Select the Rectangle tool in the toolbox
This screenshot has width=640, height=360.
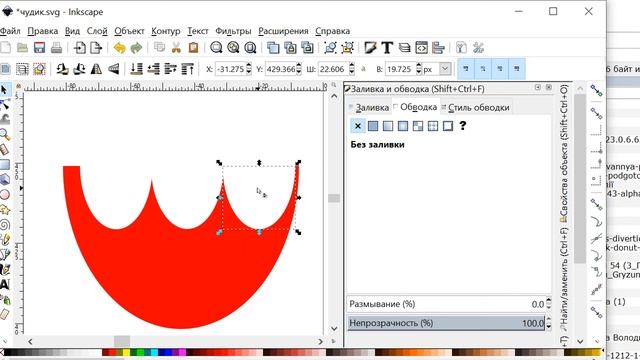coord(4,164)
